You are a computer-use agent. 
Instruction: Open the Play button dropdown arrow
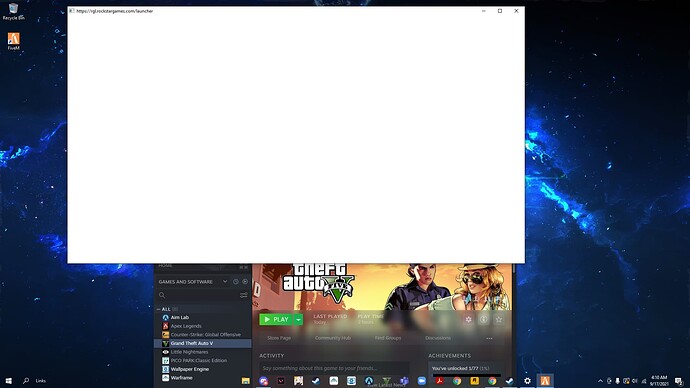tap(298, 320)
